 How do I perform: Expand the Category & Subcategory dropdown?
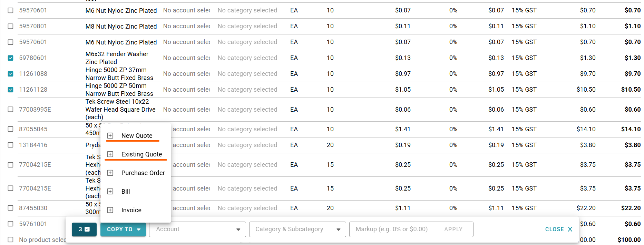coord(297,229)
